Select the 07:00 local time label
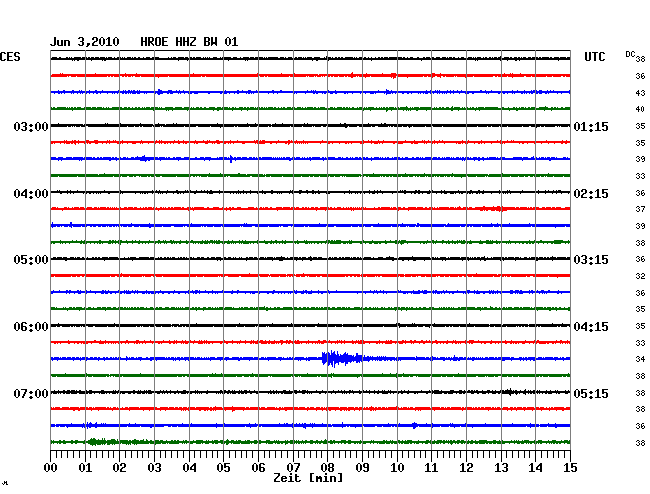 point(31,393)
